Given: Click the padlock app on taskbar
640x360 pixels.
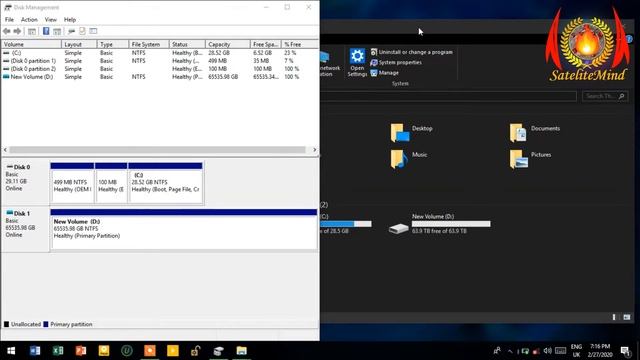Looking at the screenshot, I should pyautogui.click(x=196, y=351).
